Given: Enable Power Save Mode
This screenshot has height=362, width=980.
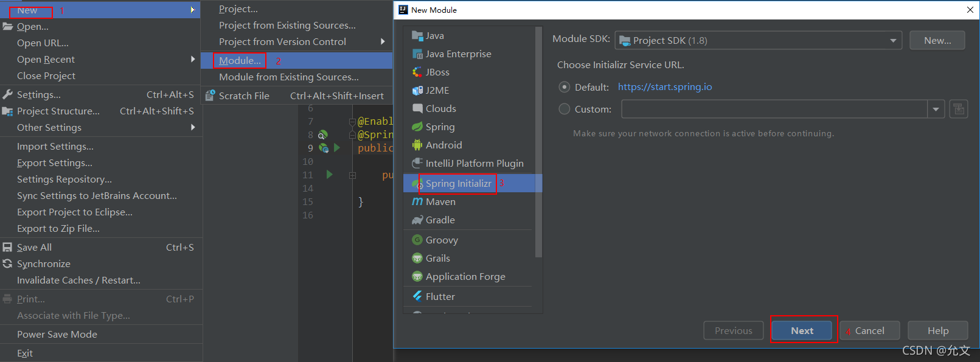Looking at the screenshot, I should (x=100, y=335).
